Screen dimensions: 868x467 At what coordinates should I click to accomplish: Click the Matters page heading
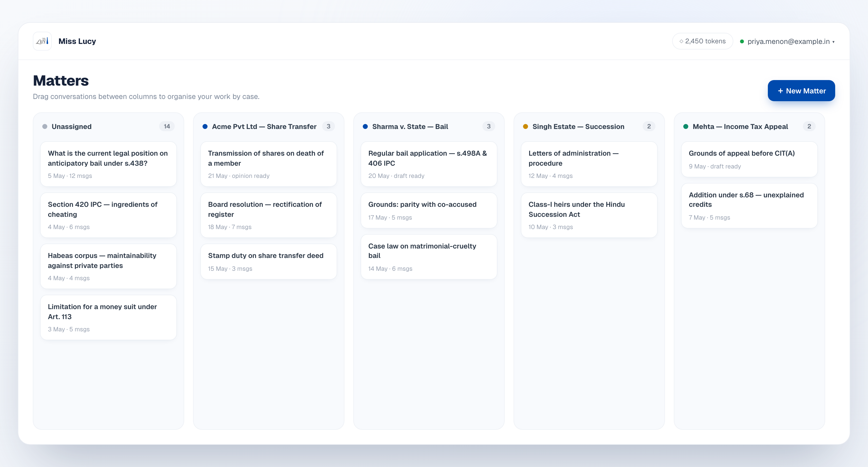point(61,80)
